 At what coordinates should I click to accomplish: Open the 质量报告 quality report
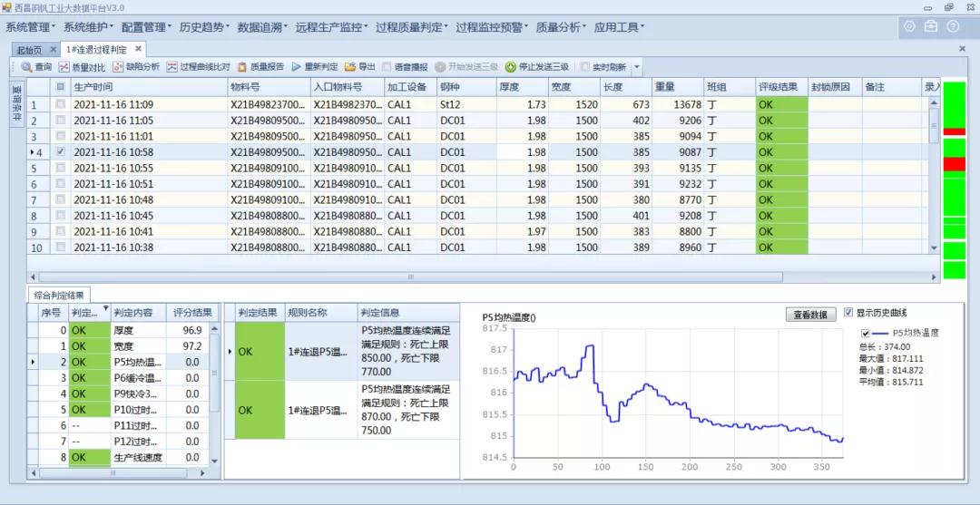pos(242,67)
